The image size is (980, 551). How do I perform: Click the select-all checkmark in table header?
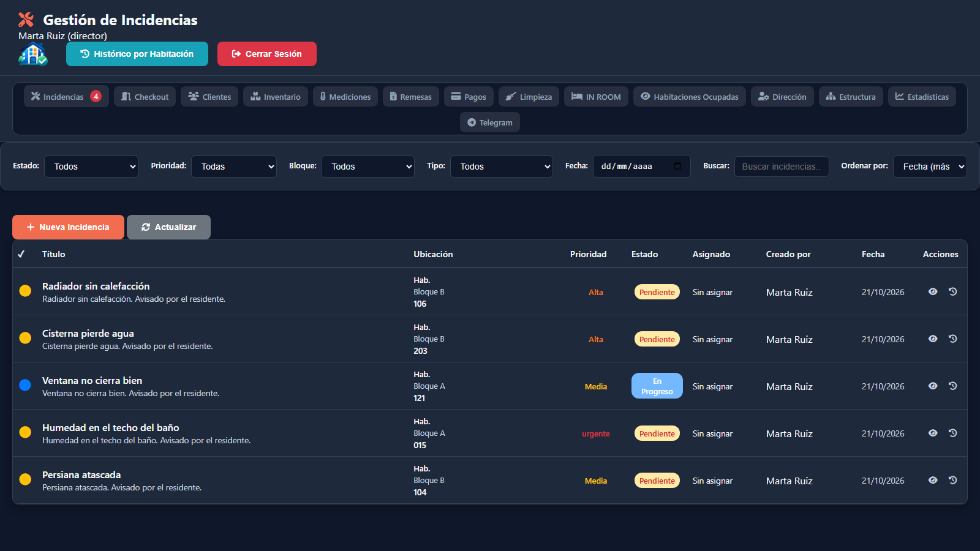tap(21, 254)
